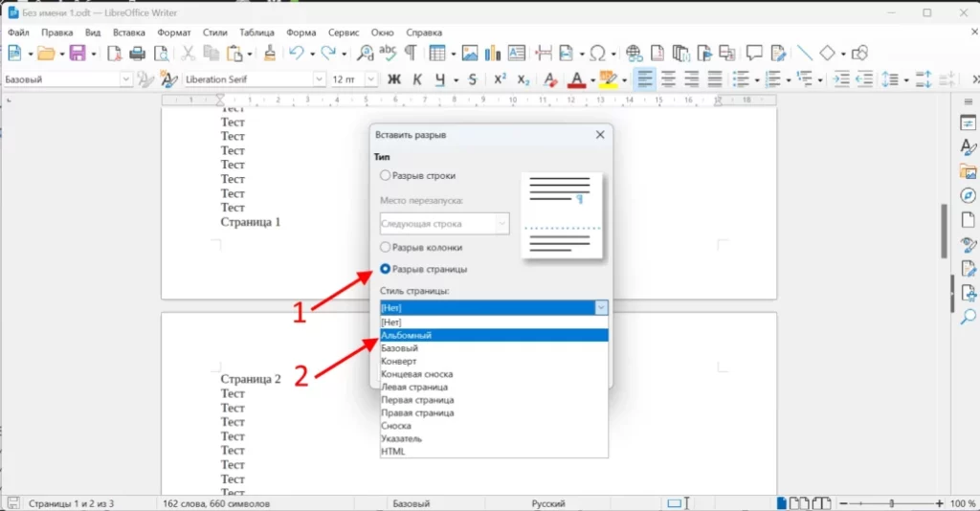The width and height of the screenshot is (980, 511).
Task: Click the single-page view button
Action: (x=781, y=503)
